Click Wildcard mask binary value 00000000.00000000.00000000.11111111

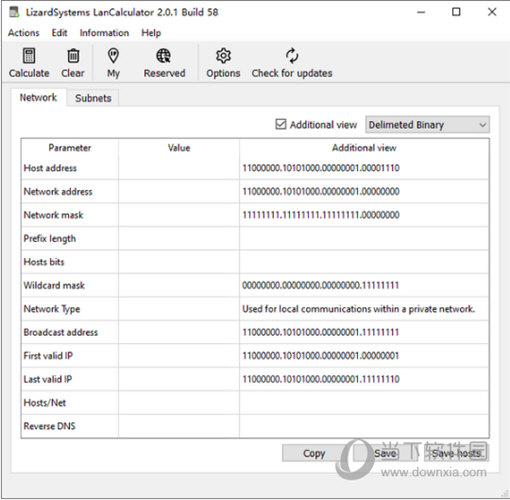[x=320, y=285]
